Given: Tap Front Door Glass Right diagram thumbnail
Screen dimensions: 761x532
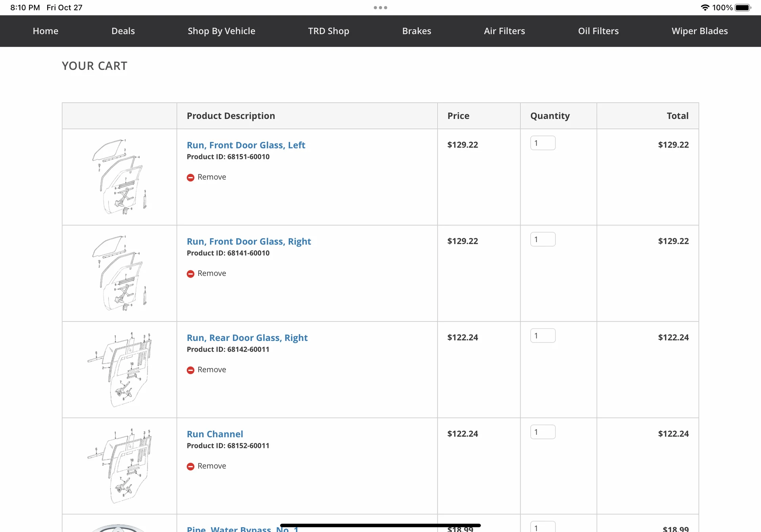Looking at the screenshot, I should click(119, 273).
